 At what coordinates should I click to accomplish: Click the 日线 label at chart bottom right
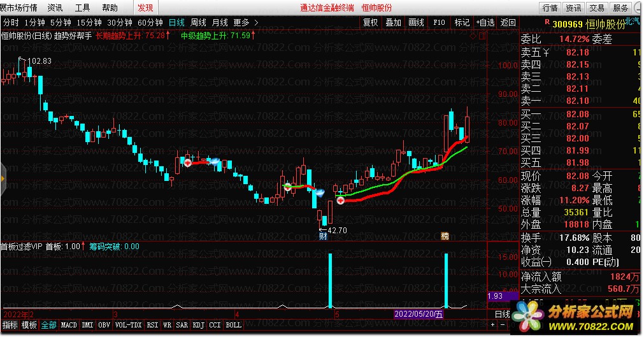503,315
